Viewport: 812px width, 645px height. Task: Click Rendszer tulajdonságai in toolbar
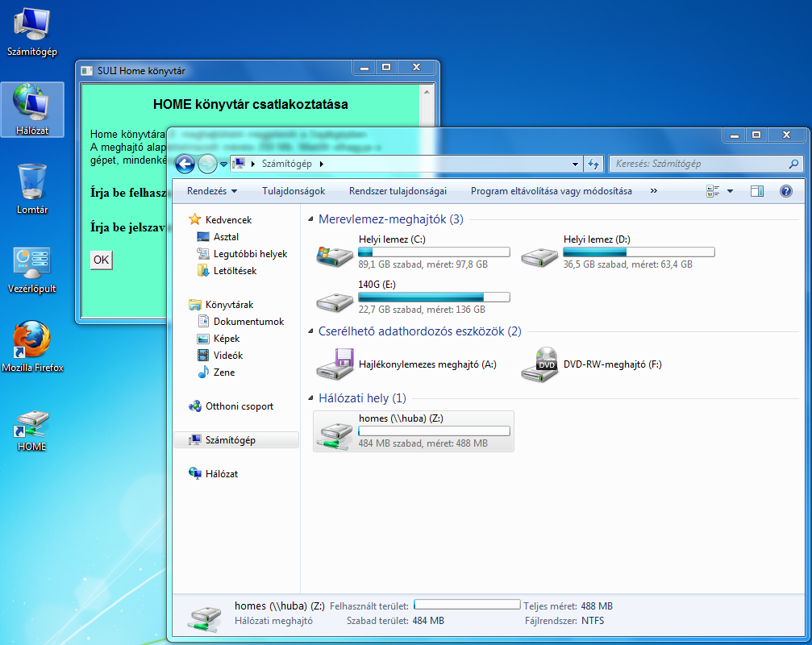[x=398, y=191]
